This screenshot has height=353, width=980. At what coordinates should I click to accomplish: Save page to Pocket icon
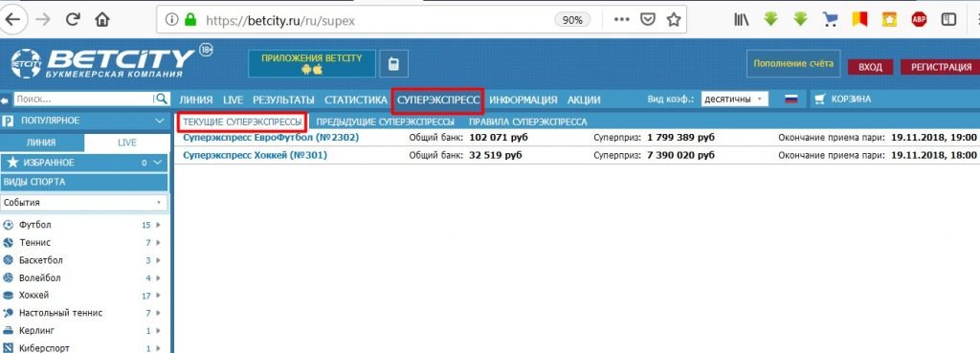pyautogui.click(x=649, y=20)
